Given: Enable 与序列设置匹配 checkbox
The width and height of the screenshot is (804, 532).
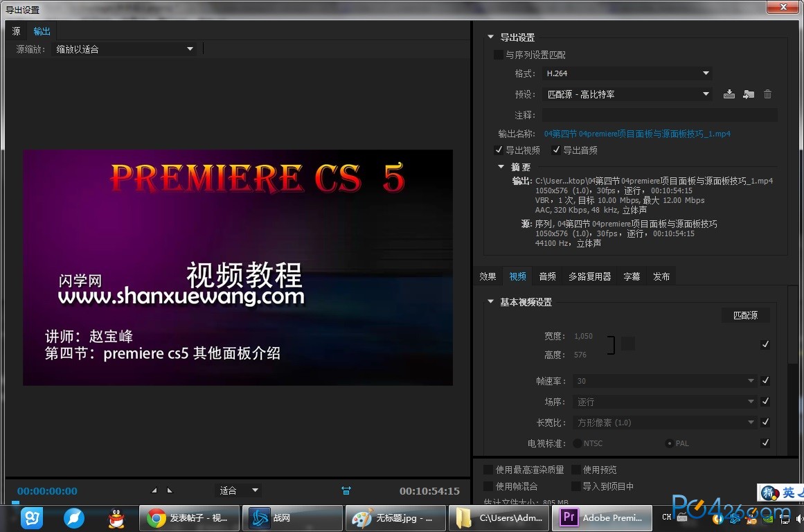Looking at the screenshot, I should point(497,55).
